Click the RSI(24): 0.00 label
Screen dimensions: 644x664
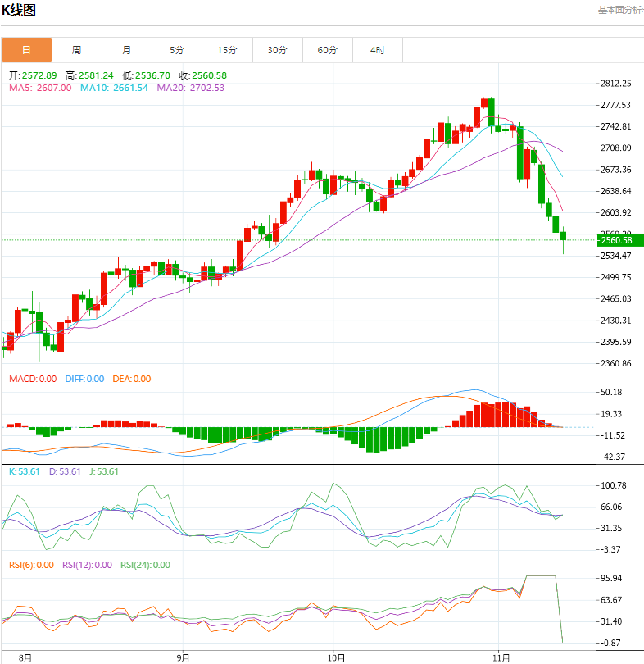145,565
